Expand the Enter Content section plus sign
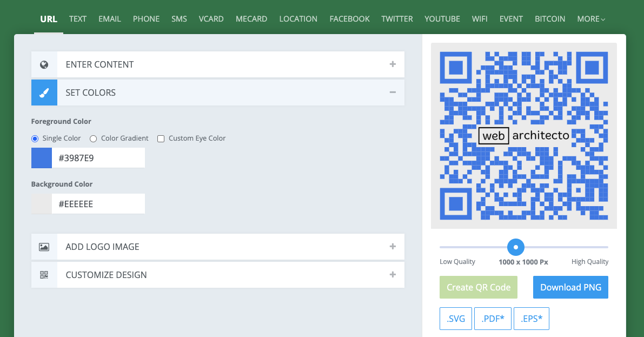The image size is (644, 337). tap(393, 64)
